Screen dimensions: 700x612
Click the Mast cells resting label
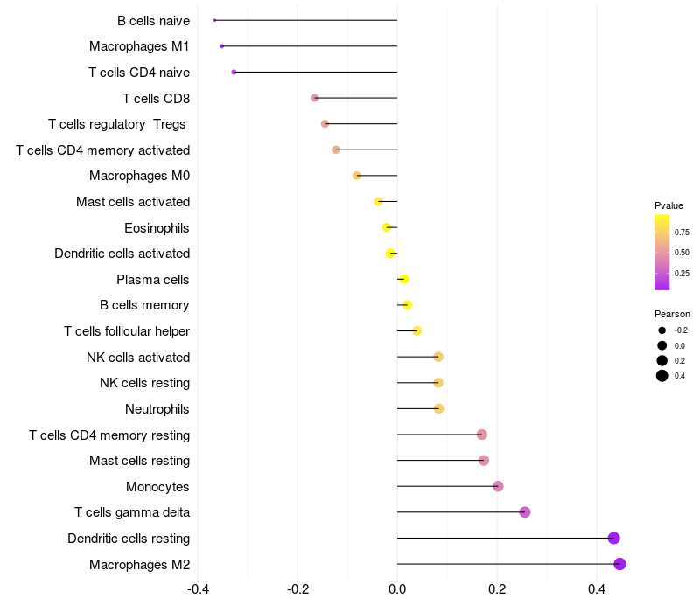click(140, 461)
